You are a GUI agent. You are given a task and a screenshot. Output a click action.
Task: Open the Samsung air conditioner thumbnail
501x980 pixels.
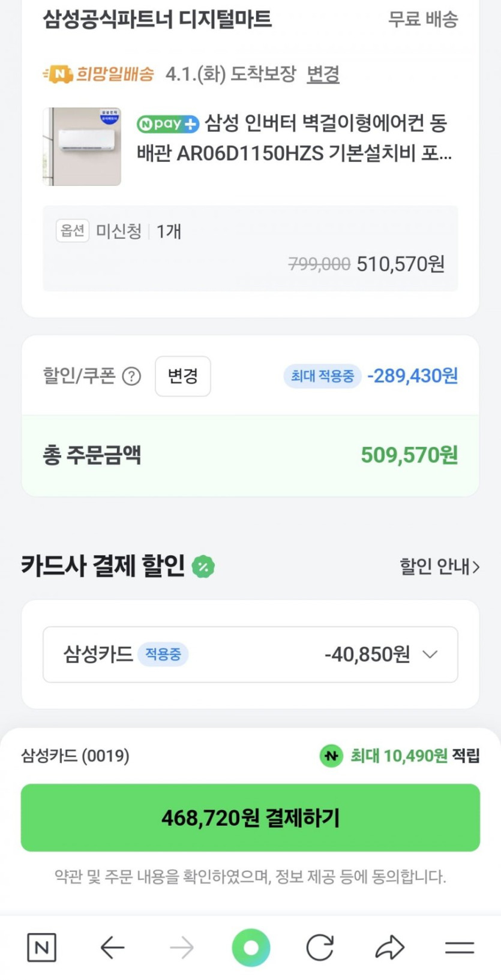[x=82, y=146]
